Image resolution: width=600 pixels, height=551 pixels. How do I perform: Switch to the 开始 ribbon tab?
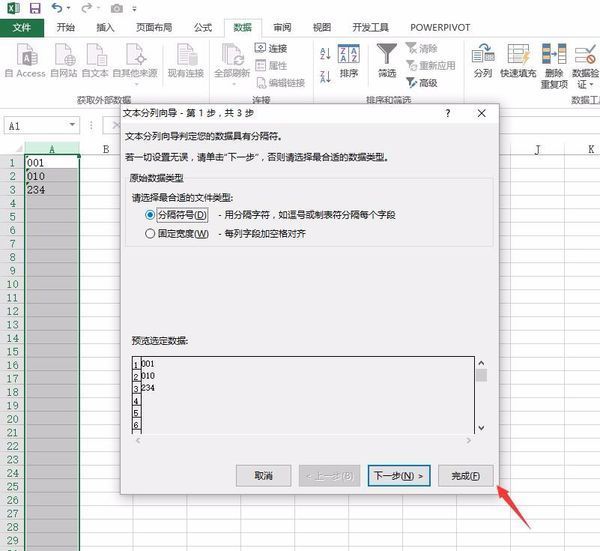click(x=65, y=28)
